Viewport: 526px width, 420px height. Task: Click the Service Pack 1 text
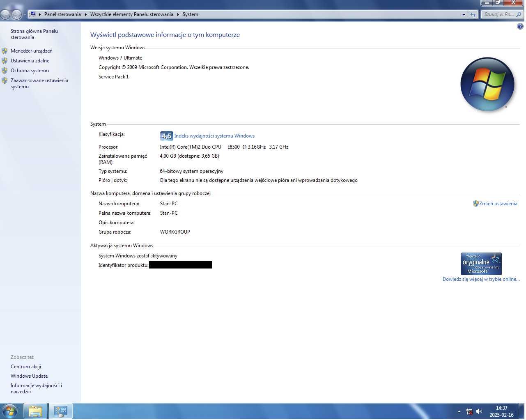click(113, 77)
